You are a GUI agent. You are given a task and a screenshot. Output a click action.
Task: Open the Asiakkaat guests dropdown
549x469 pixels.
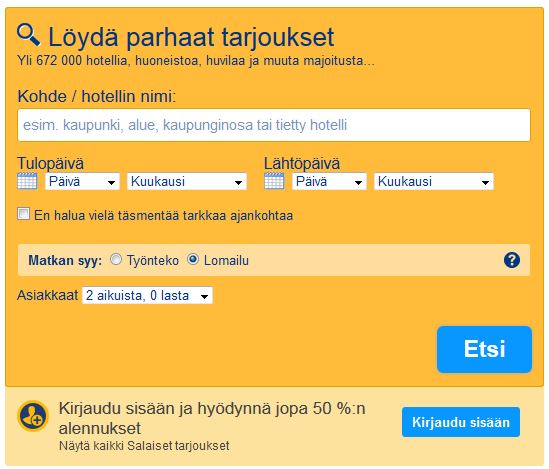(x=147, y=295)
